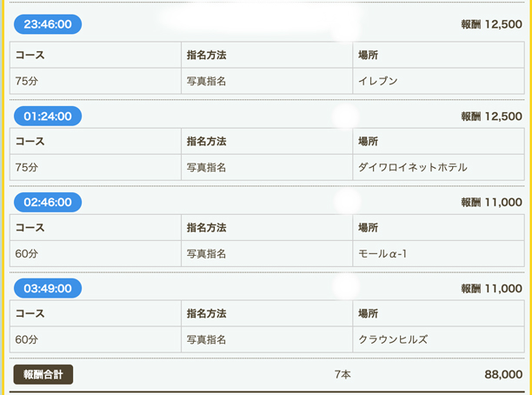Click コース header in the 02:46:00 table
Screen dimensions: 532x395
[30, 228]
